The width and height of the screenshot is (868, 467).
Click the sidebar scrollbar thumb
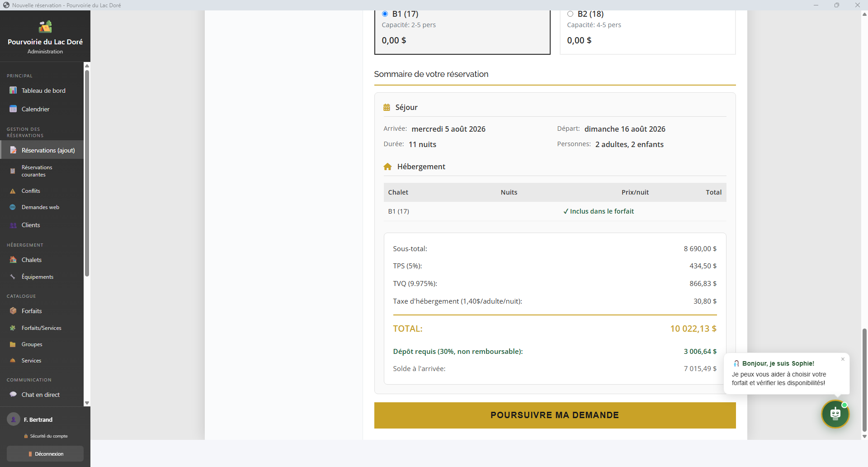click(87, 173)
